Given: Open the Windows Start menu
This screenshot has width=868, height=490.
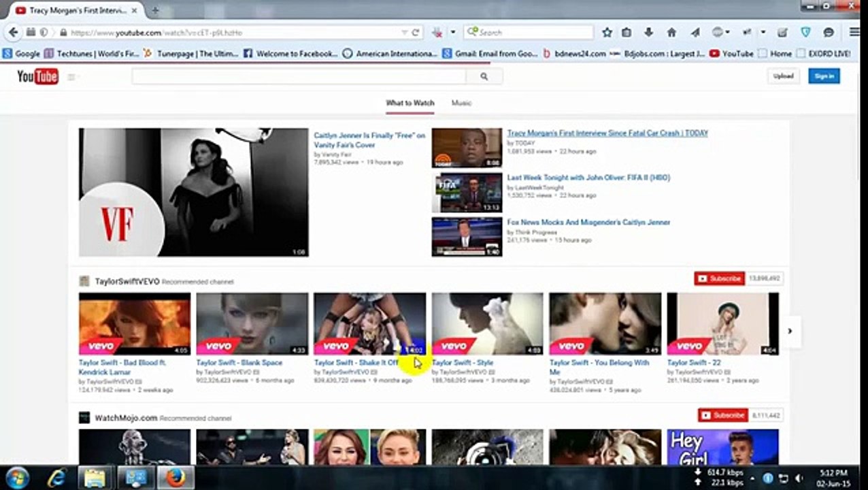Looking at the screenshot, I should click(x=18, y=477).
